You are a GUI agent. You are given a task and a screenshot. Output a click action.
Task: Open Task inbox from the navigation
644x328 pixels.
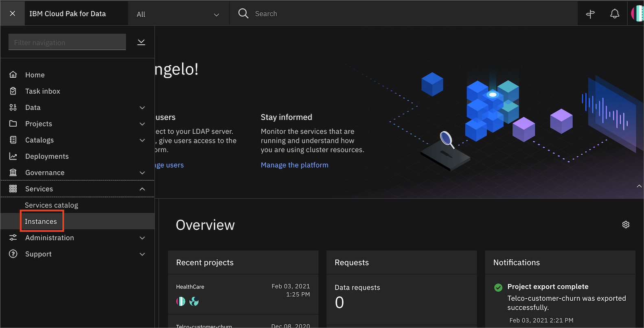coord(43,91)
